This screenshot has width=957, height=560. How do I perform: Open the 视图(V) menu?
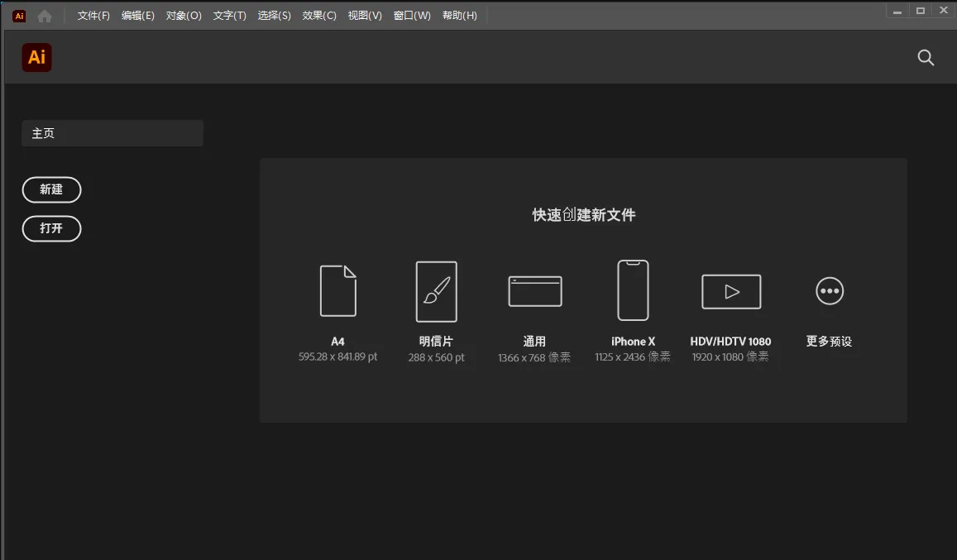pyautogui.click(x=364, y=15)
